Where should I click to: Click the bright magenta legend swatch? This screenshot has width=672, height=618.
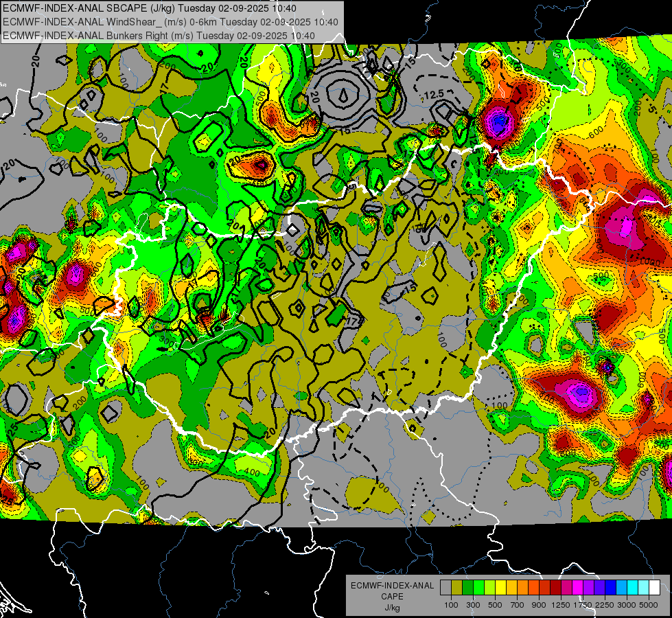[578, 588]
